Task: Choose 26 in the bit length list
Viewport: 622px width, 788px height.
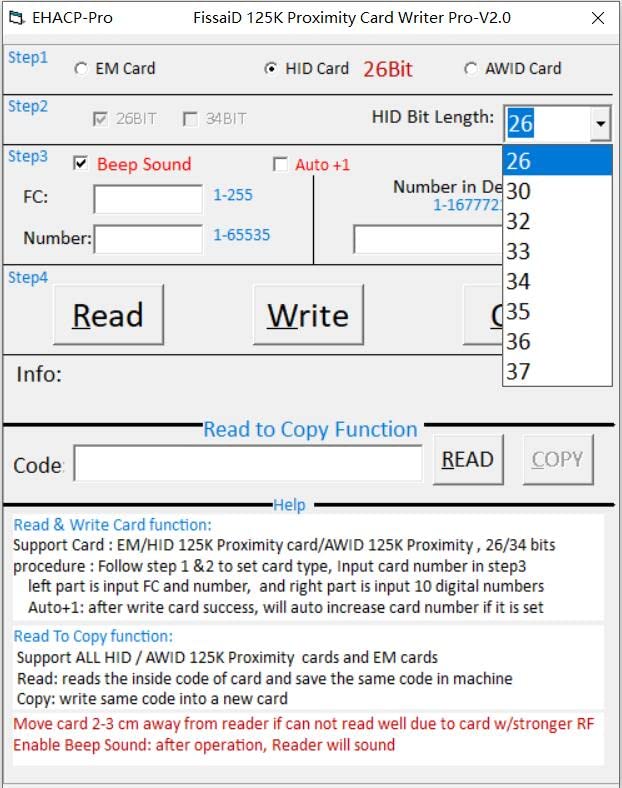Action: [557, 161]
